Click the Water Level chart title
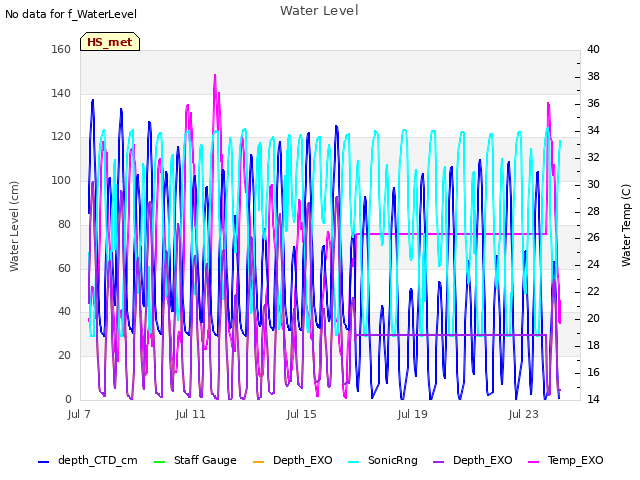 319,11
